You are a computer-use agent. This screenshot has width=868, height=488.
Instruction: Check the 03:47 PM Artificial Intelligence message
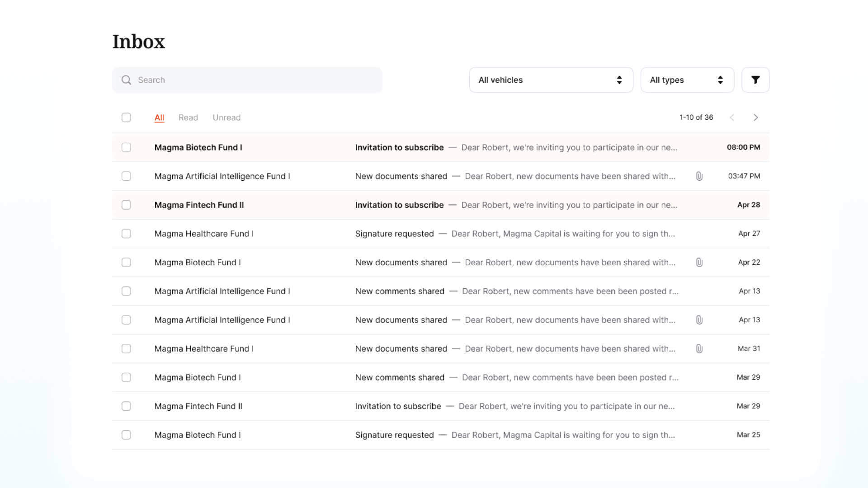(126, 176)
